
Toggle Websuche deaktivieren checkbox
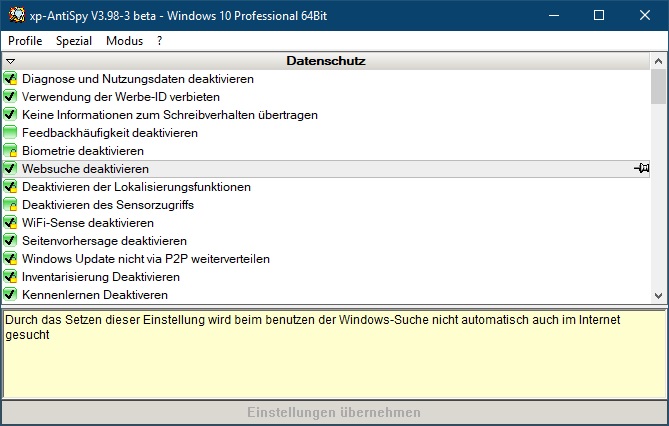[x=10, y=169]
